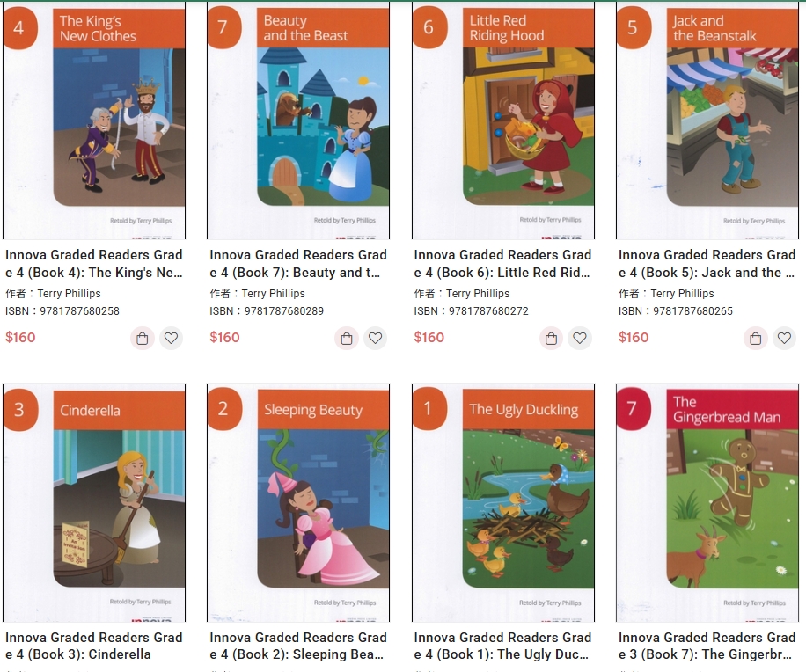
Task: View Little Red Riding Hood cover image
Action: point(502,121)
